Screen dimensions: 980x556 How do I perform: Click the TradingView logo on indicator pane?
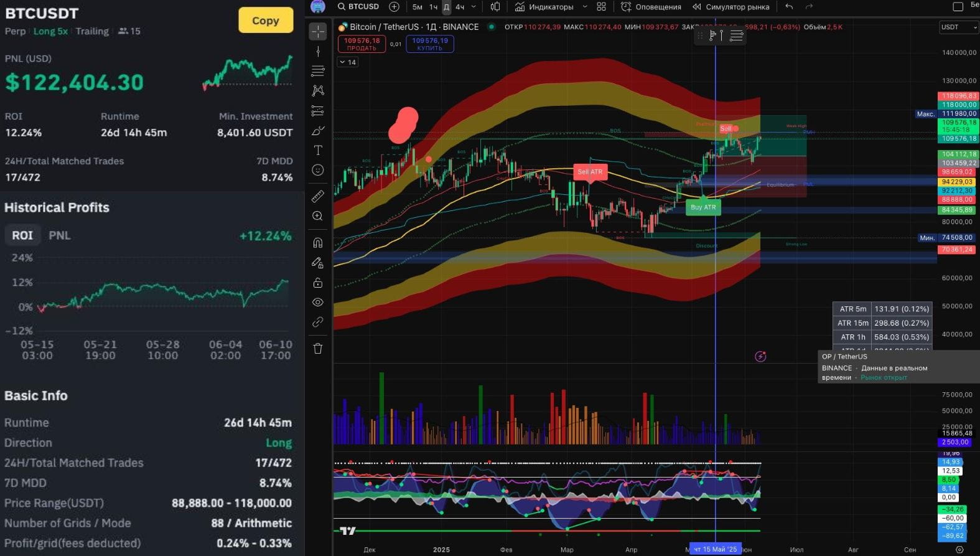[x=348, y=531]
